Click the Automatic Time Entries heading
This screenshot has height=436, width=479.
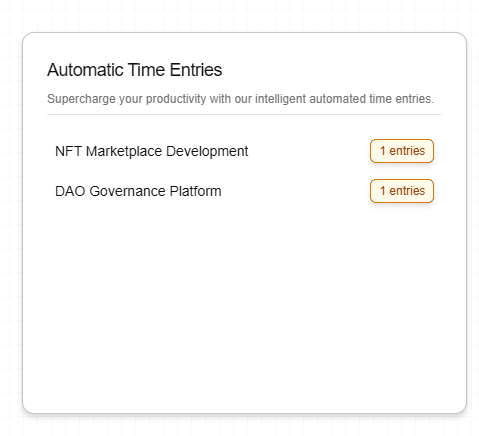click(134, 70)
